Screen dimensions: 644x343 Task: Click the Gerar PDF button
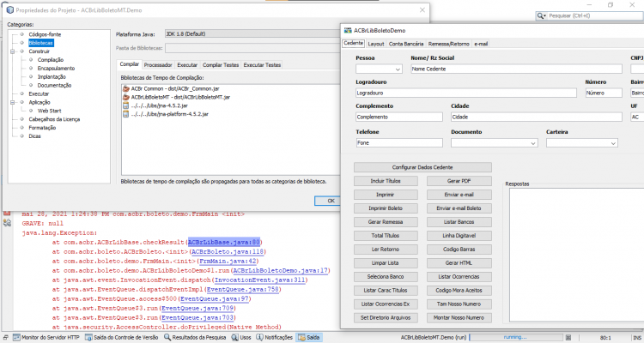click(459, 181)
